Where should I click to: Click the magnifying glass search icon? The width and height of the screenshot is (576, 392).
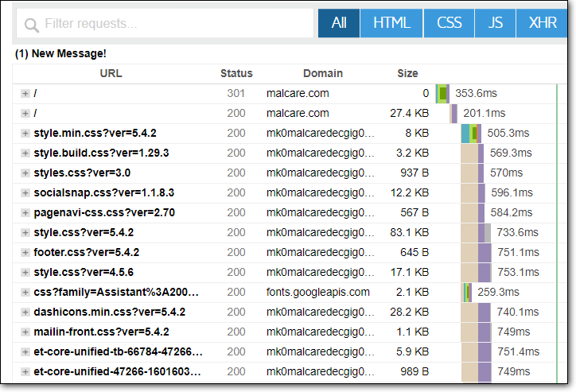tap(32, 25)
